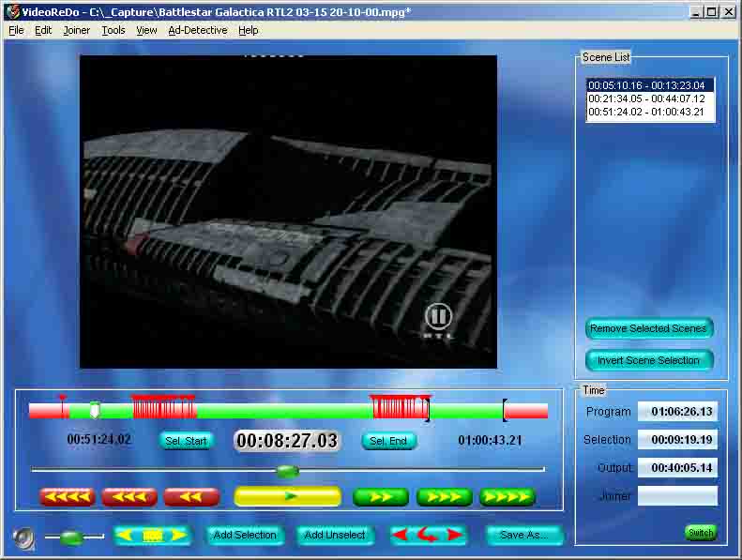Step forward with green double-arrow button
Viewport: 742px width, 560px height.
pos(380,497)
